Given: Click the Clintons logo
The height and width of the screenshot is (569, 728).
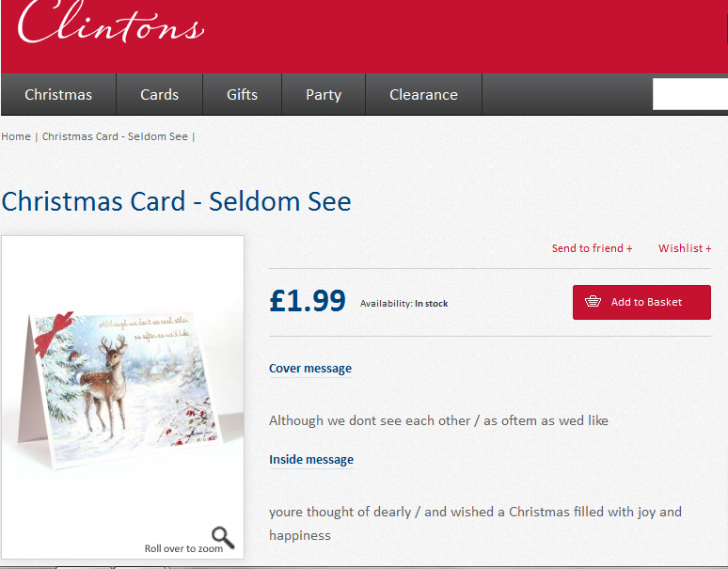Looking at the screenshot, I should [x=110, y=23].
